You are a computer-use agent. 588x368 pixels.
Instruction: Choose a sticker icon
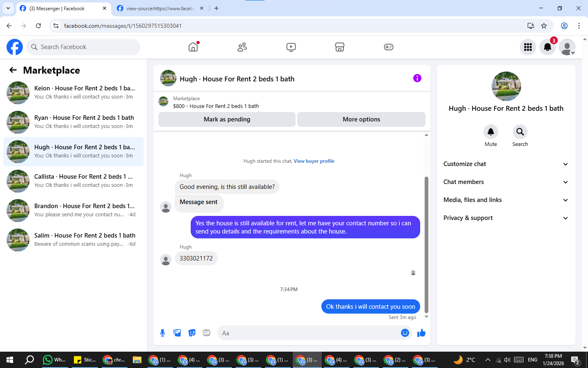click(192, 333)
